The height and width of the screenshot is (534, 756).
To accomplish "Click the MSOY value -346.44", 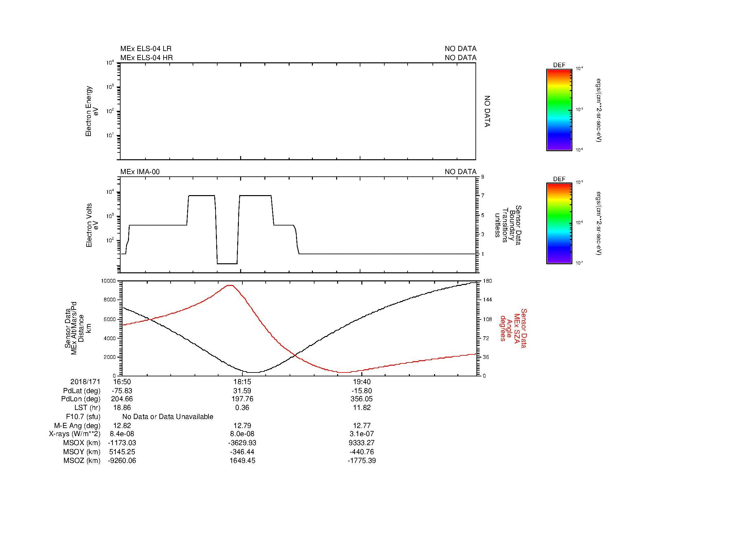I will pyautogui.click(x=242, y=452).
